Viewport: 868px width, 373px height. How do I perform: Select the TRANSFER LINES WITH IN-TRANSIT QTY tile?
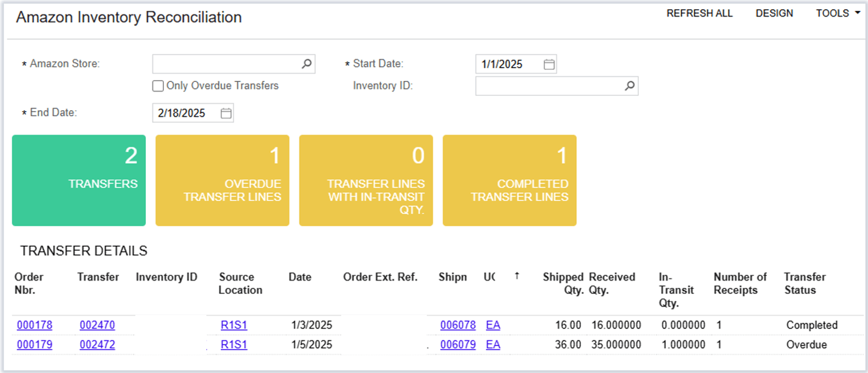(366, 180)
